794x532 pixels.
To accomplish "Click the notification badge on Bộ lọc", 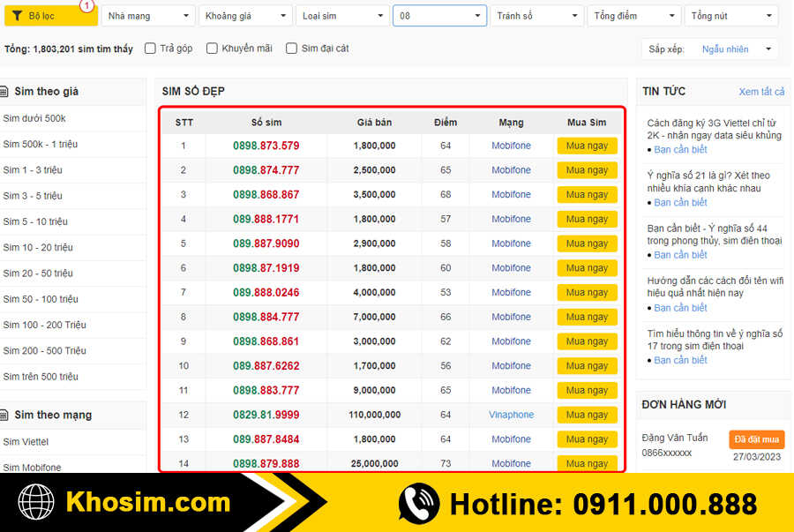I will [85, 6].
